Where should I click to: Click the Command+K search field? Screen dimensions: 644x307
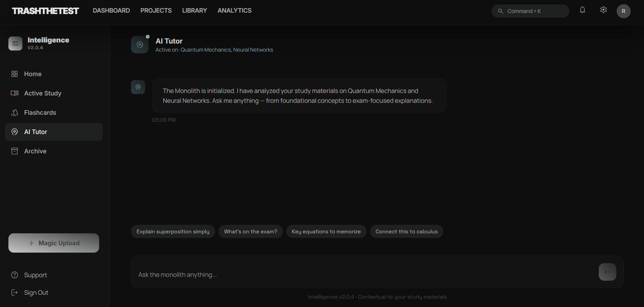[530, 11]
